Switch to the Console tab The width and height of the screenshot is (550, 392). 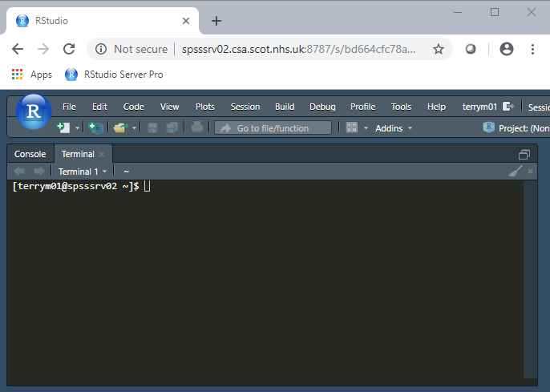pyautogui.click(x=30, y=154)
